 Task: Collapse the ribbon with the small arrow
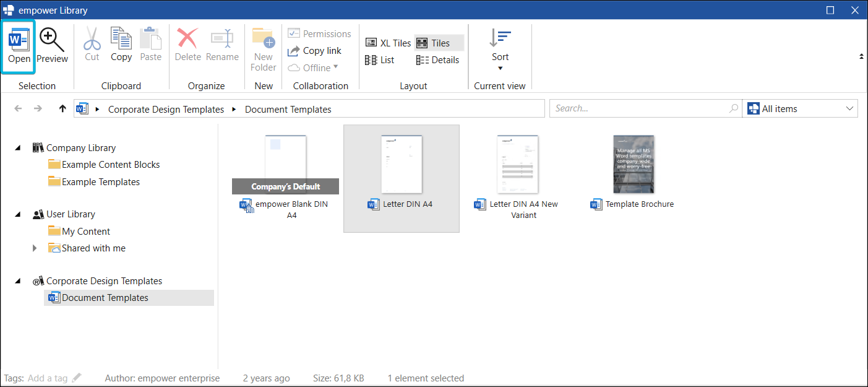tap(861, 56)
